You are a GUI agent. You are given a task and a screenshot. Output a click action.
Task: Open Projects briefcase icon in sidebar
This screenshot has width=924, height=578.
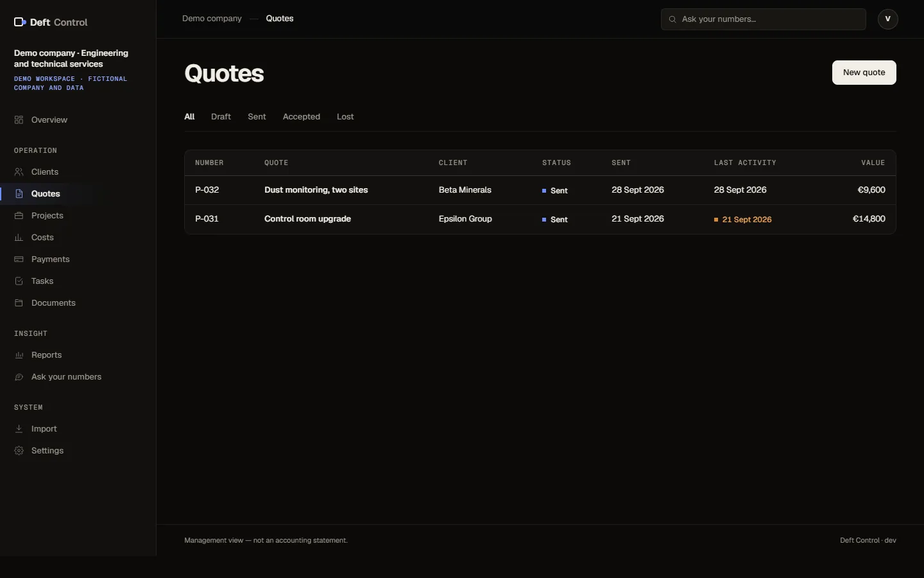point(19,216)
